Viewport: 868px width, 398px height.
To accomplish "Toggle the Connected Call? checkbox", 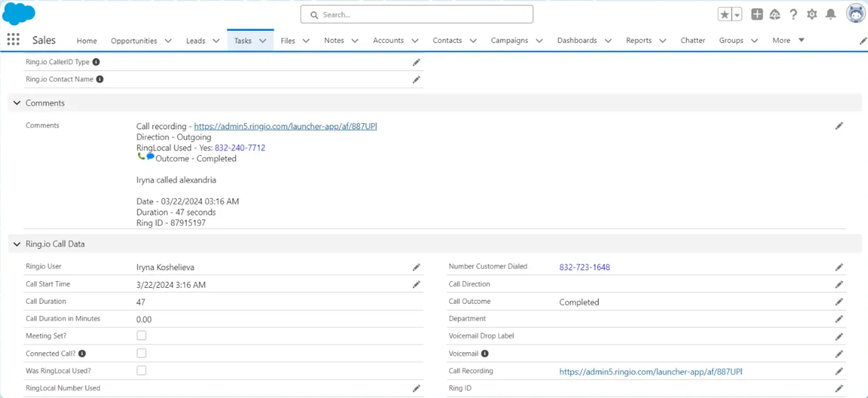I will tap(141, 353).
